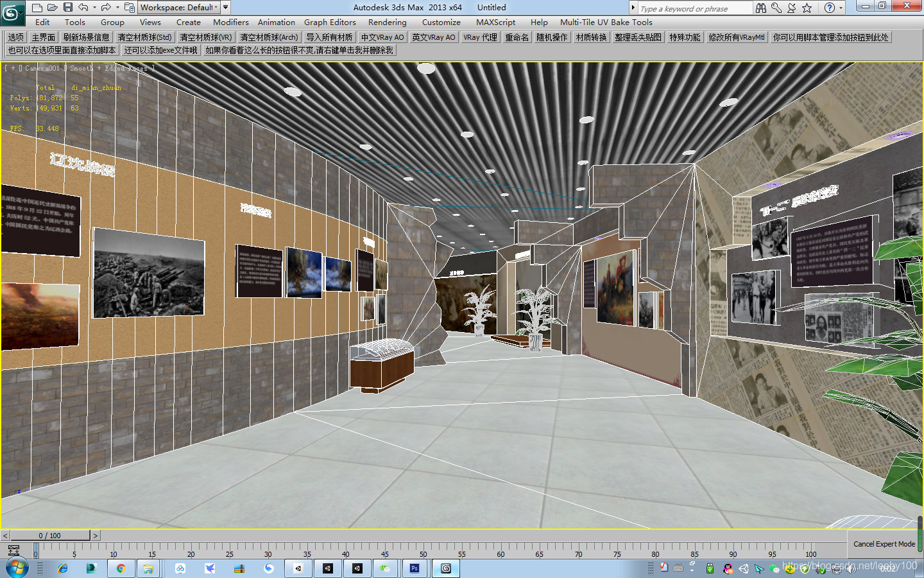Open the Rendering menu

(x=387, y=22)
